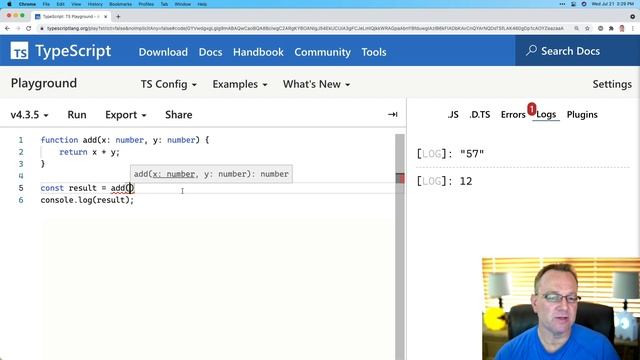Go back with the browser back arrow
Image resolution: width=640 pixels, height=360 pixels.
[7, 29]
